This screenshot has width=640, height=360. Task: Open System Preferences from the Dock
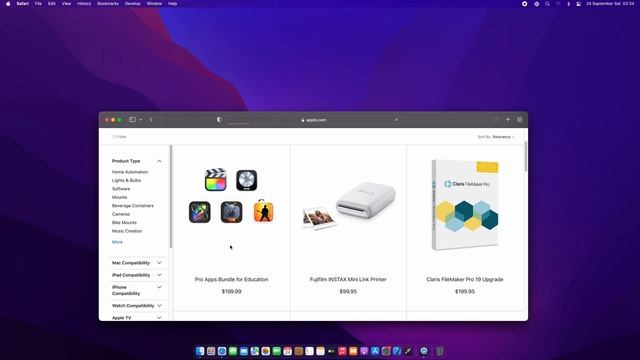(386, 351)
